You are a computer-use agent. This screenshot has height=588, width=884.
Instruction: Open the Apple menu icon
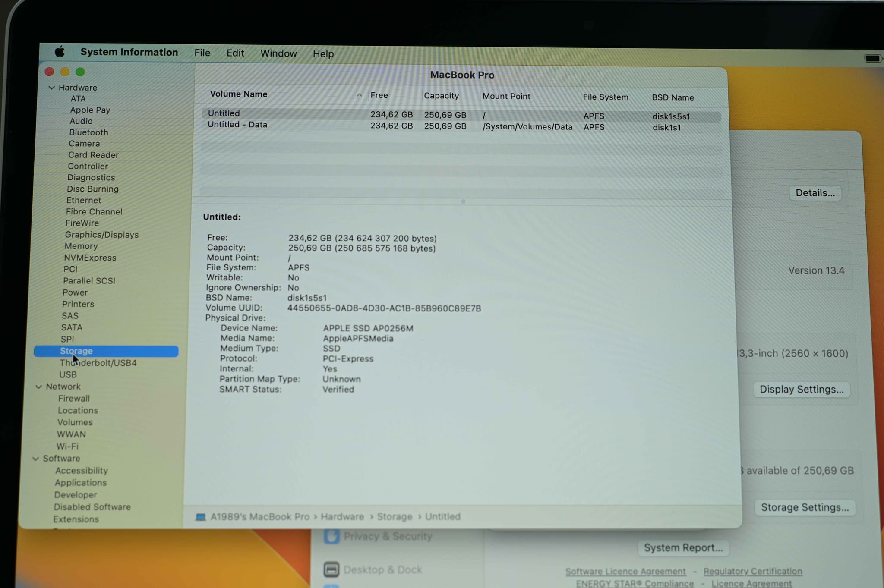pos(60,52)
